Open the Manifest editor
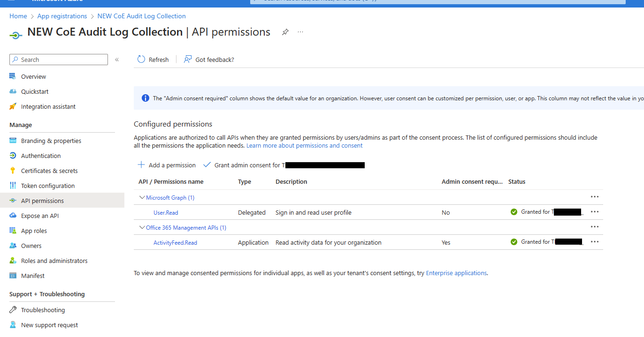This screenshot has height=337, width=644. pyautogui.click(x=33, y=275)
